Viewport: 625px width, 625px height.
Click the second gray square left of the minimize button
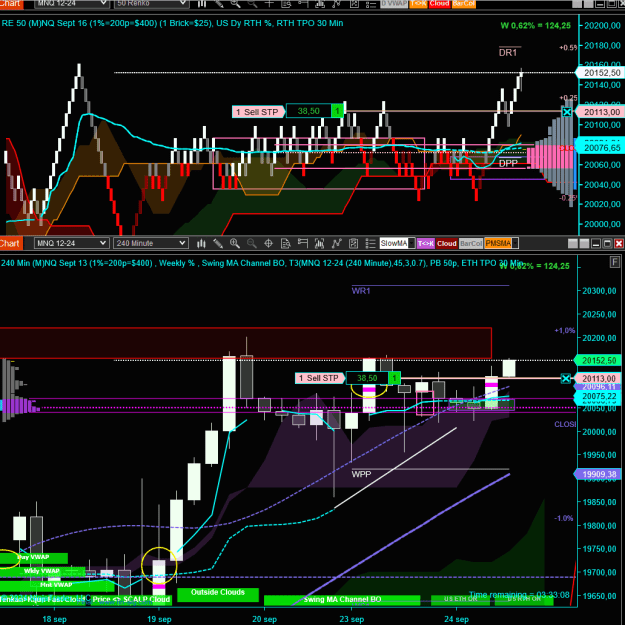(584, 243)
